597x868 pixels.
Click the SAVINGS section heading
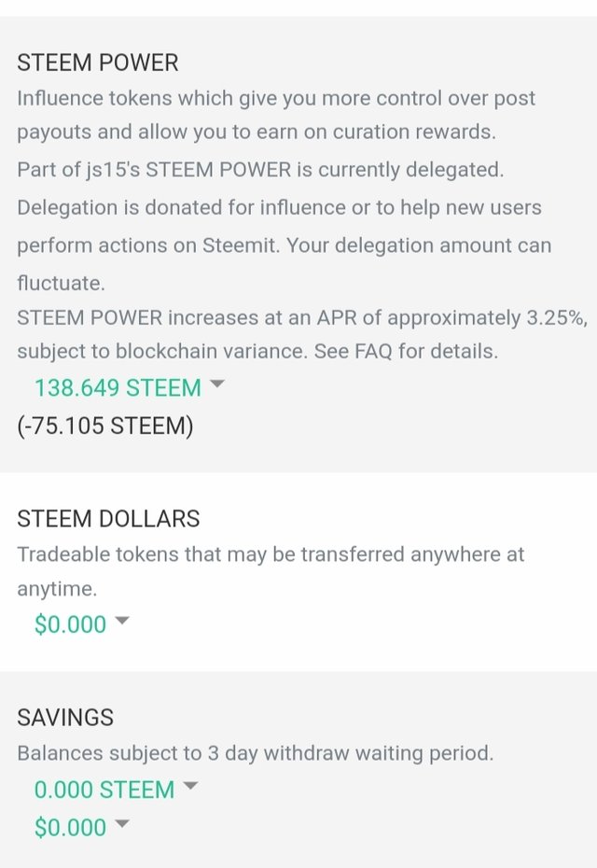pyautogui.click(x=65, y=717)
